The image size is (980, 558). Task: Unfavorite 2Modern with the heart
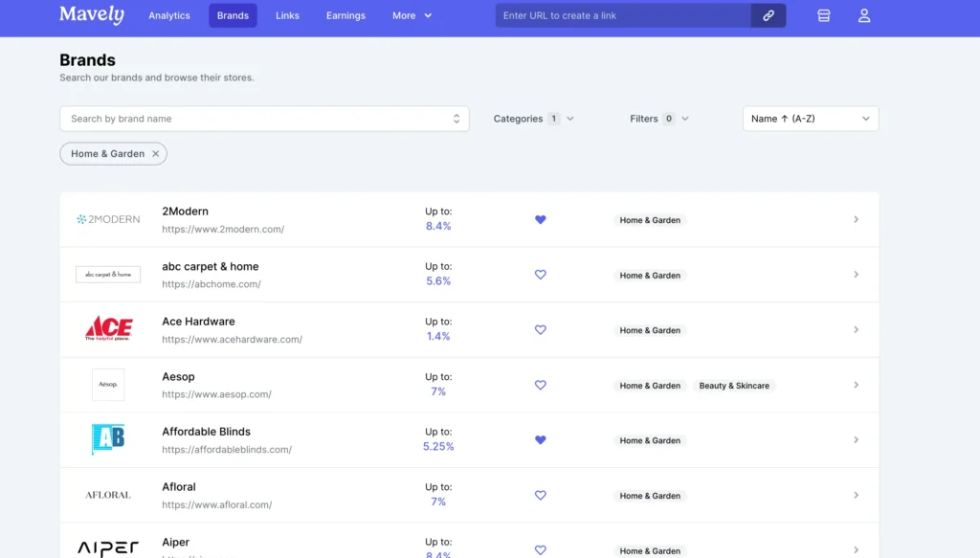tap(541, 219)
